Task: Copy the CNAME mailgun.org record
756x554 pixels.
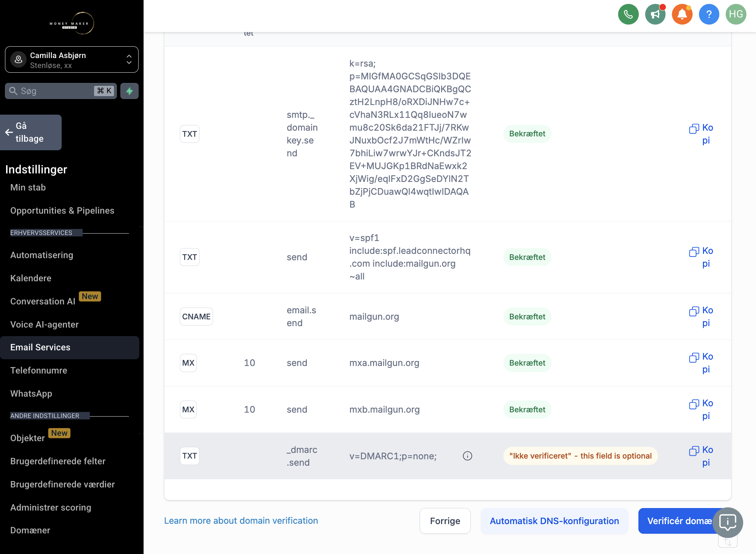Action: 701,317
